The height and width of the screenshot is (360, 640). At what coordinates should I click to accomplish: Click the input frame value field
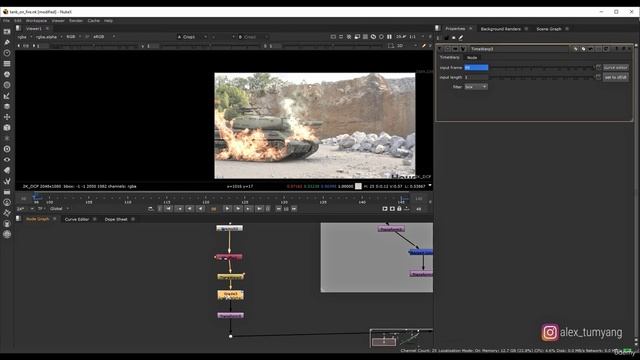coord(476,67)
